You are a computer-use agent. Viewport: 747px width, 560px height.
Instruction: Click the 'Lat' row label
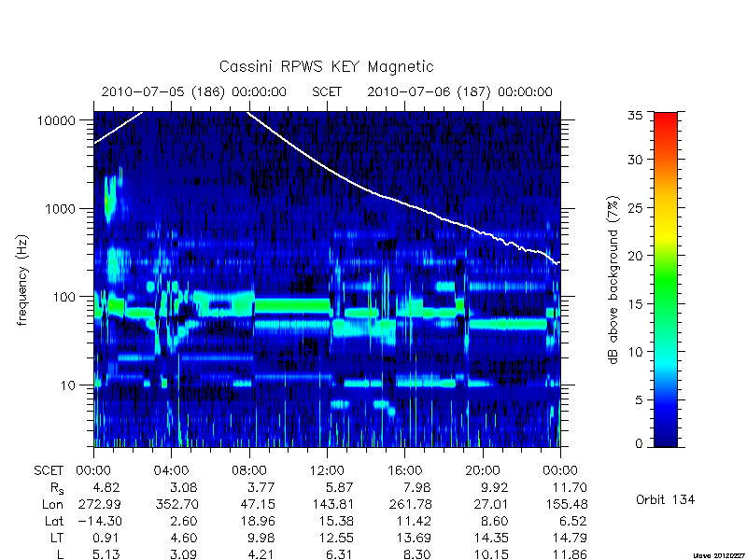54,521
